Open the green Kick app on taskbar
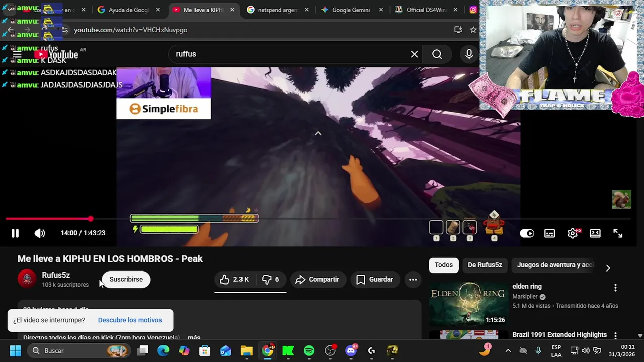This screenshot has width=644, height=362. click(x=288, y=350)
